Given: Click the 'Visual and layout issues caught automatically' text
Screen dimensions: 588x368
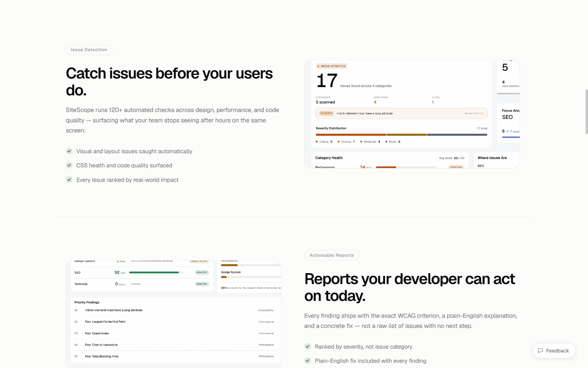Looking at the screenshot, I should (x=134, y=151).
